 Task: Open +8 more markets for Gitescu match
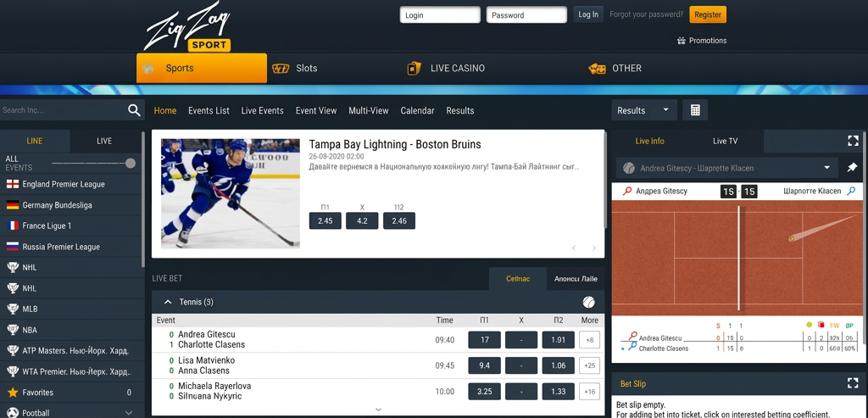pos(590,340)
